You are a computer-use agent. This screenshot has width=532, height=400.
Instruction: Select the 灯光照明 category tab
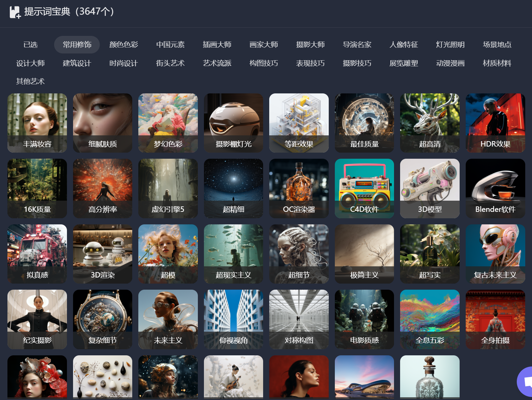pyautogui.click(x=450, y=45)
